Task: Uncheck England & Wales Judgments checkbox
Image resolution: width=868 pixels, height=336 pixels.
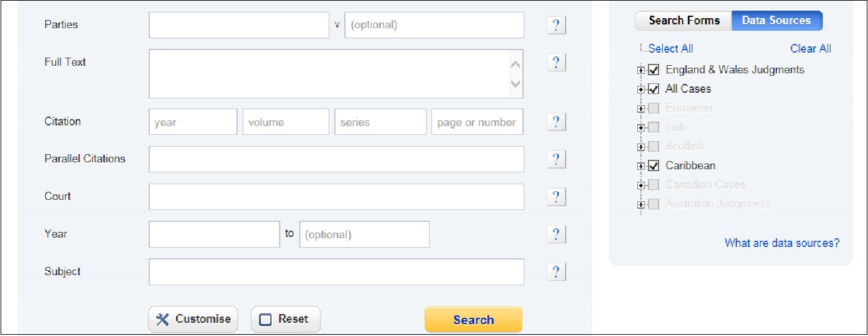Action: point(654,70)
